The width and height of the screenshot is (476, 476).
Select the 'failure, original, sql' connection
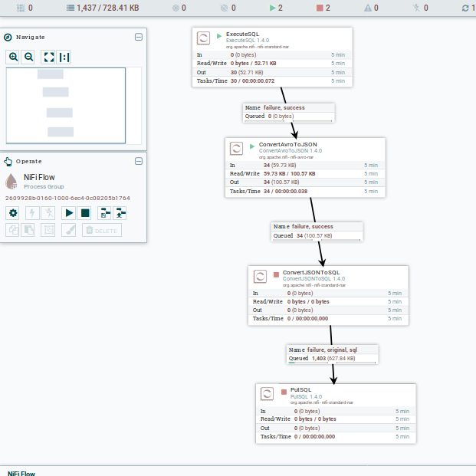pyautogui.click(x=333, y=354)
